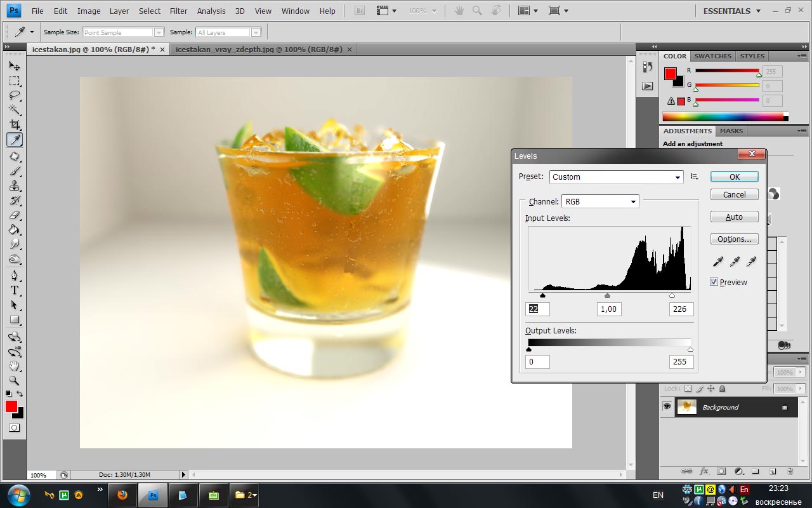Click the midtone gamma input field

pos(608,309)
